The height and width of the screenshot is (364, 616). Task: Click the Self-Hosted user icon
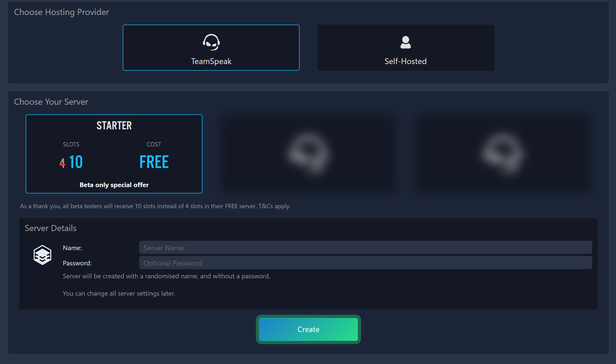pos(406,42)
